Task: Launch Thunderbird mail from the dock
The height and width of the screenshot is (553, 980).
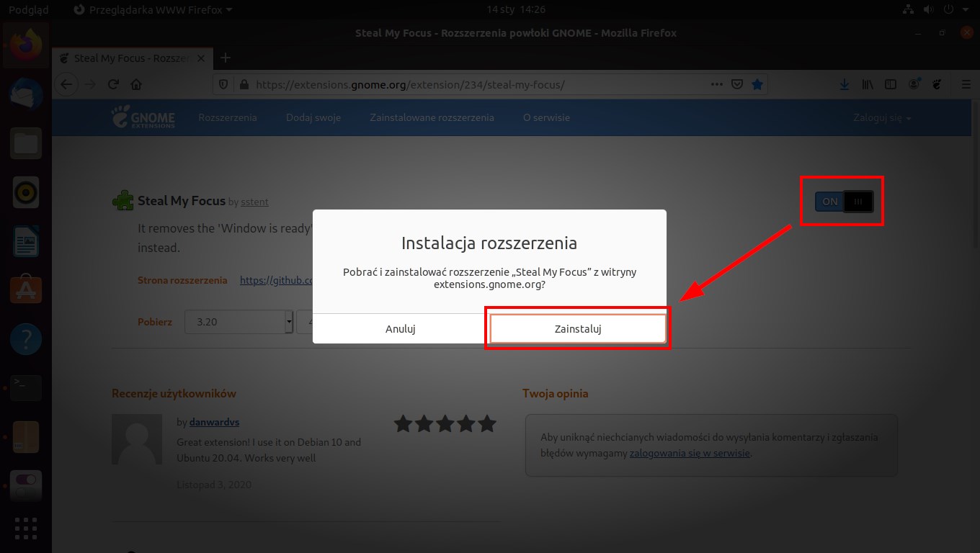Action: point(26,94)
